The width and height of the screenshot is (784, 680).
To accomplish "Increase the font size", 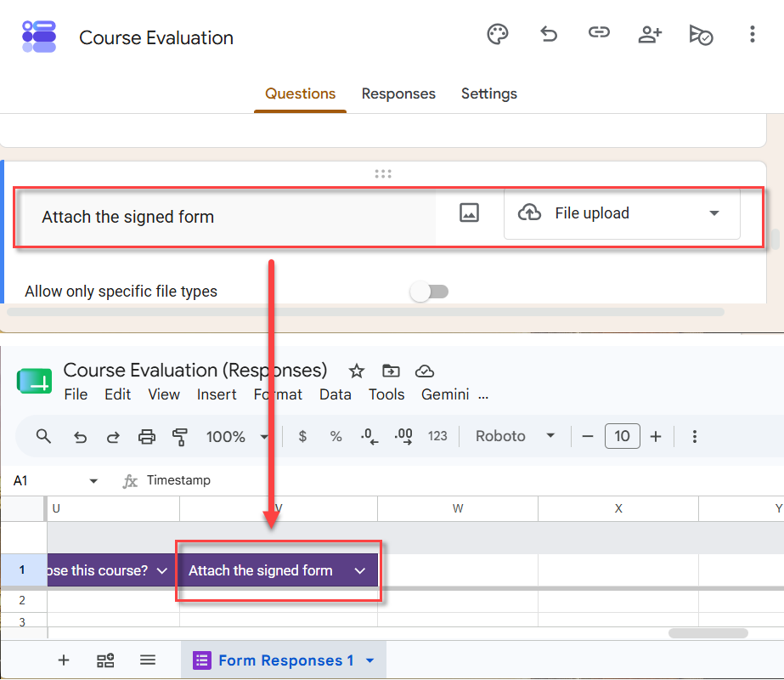I will [x=656, y=436].
